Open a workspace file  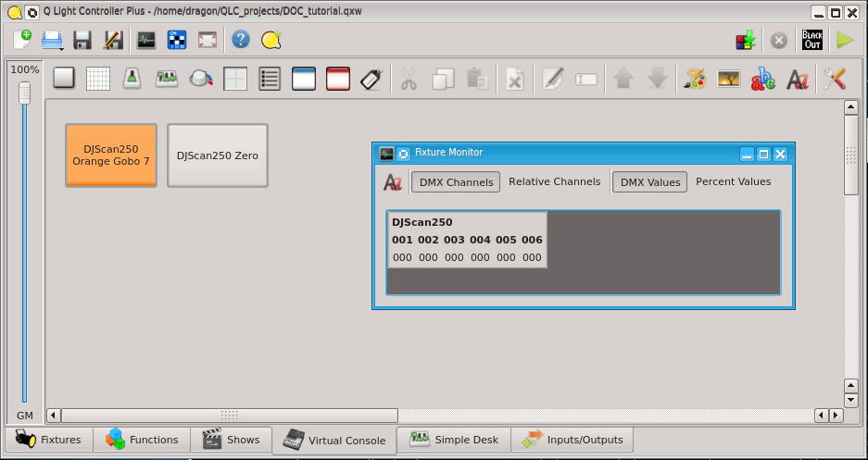(53, 40)
